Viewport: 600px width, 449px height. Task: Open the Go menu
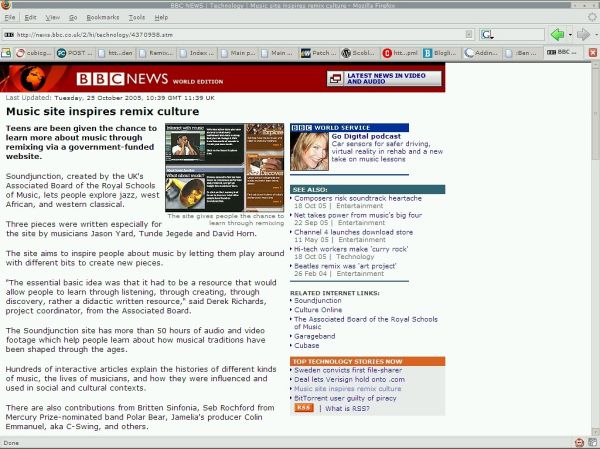coord(73,17)
